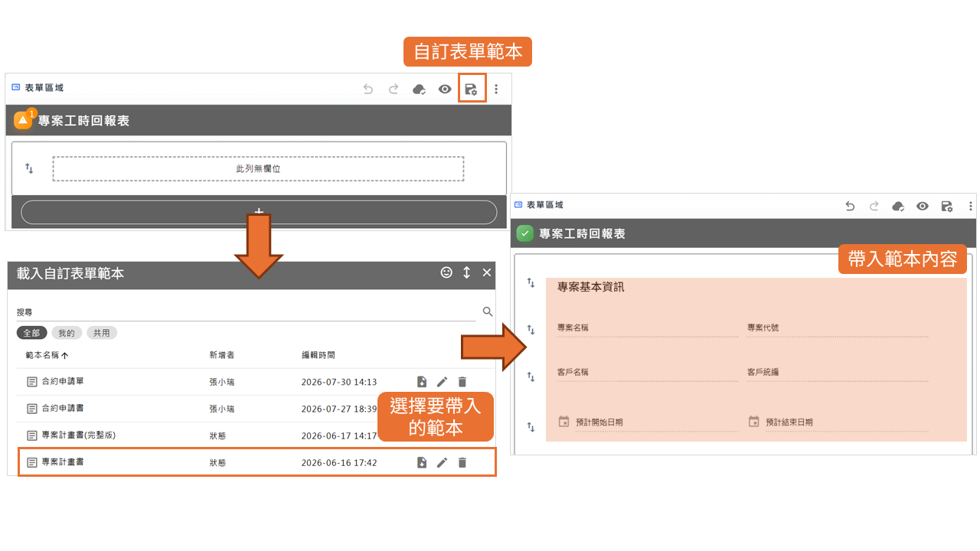Screen dimensions: 980x551
Task: Reorder icon beside 客戶名稱 row
Action: coord(531,377)
